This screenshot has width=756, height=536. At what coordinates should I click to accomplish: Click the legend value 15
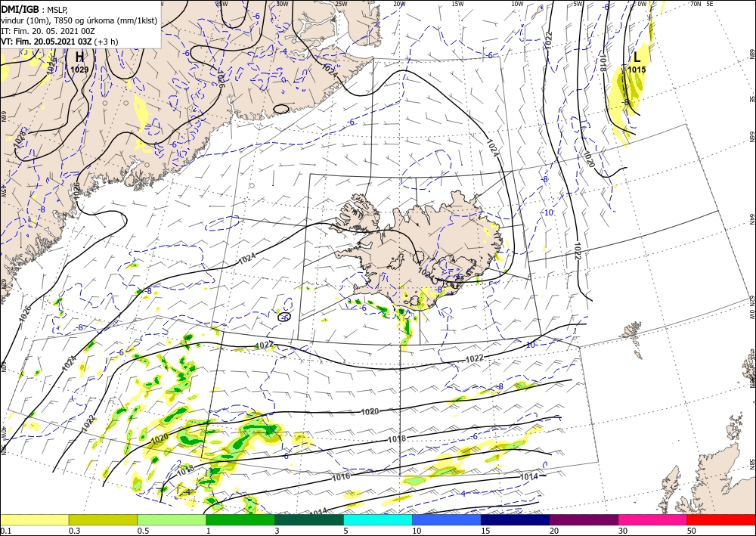click(x=485, y=531)
